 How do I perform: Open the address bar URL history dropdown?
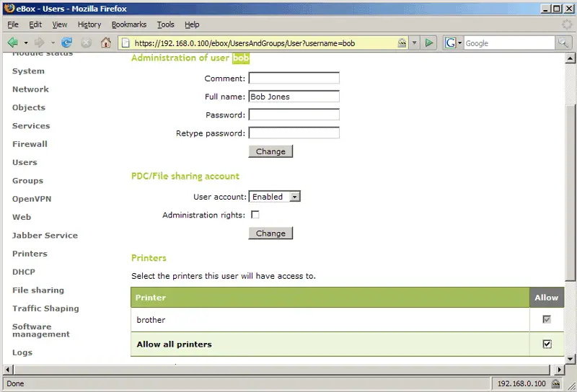coord(414,43)
